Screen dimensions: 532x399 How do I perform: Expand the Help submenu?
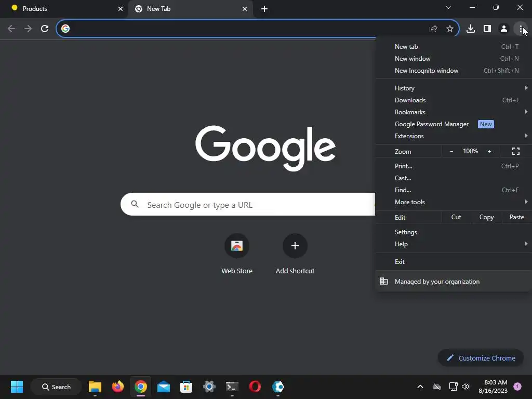[454, 244]
